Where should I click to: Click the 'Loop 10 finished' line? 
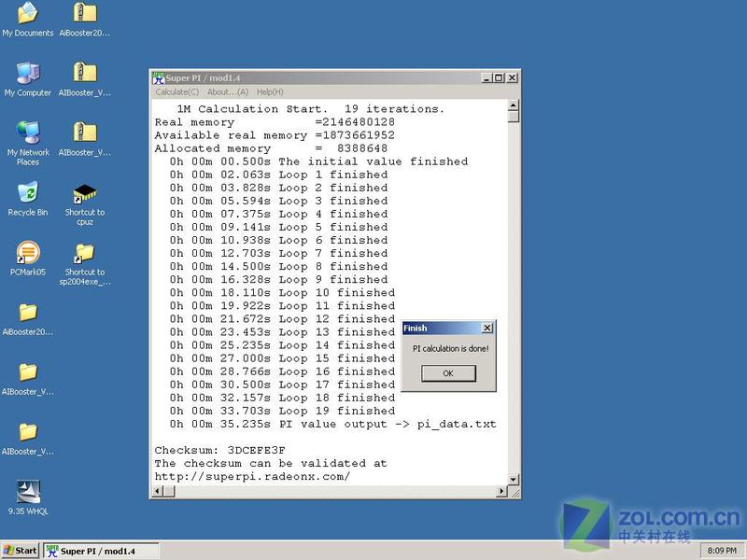282,292
